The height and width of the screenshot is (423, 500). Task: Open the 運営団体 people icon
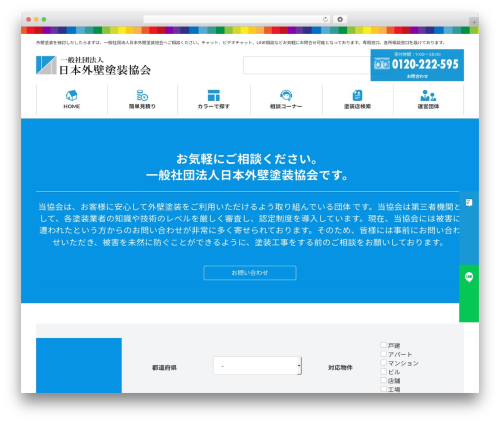pos(428,95)
